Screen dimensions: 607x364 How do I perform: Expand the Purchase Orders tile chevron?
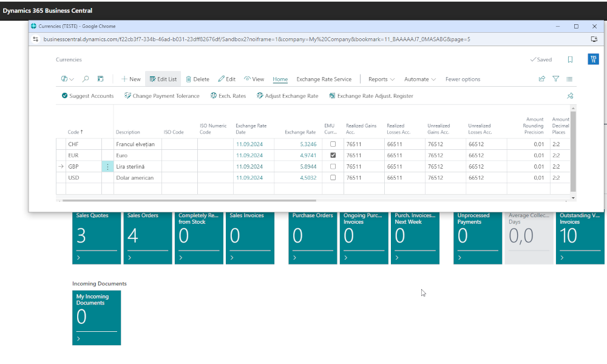coord(294,258)
